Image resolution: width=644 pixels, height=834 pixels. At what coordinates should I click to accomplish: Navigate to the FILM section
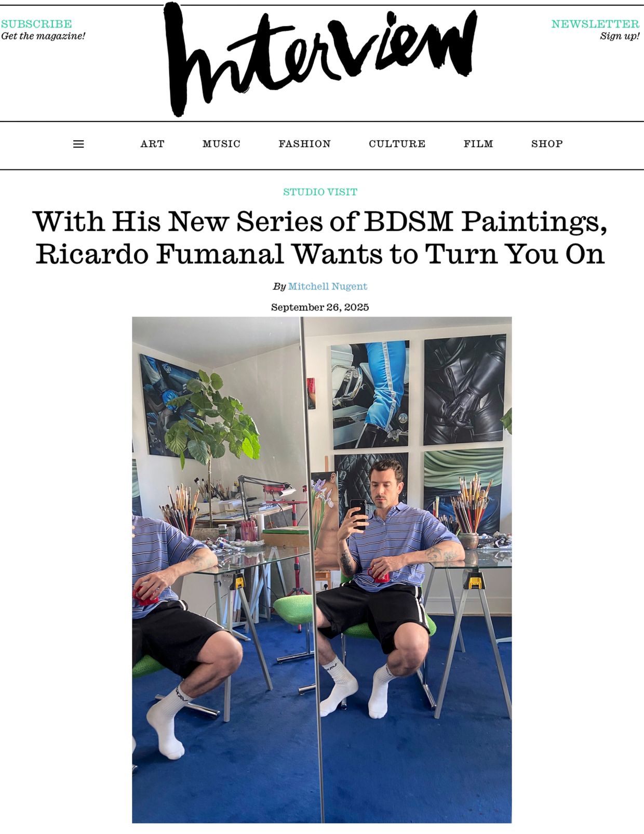pos(478,144)
